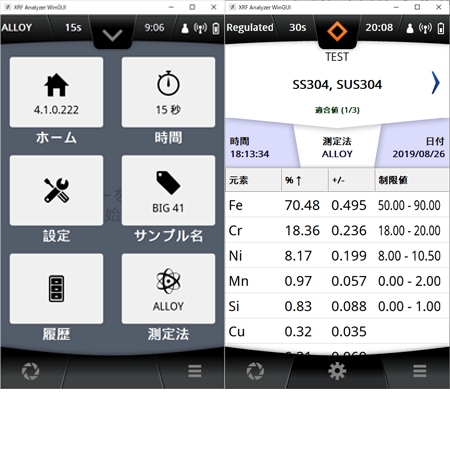The image size is (450, 450).
Task: Click the 適合値 (1/3) label
Action: (337, 110)
